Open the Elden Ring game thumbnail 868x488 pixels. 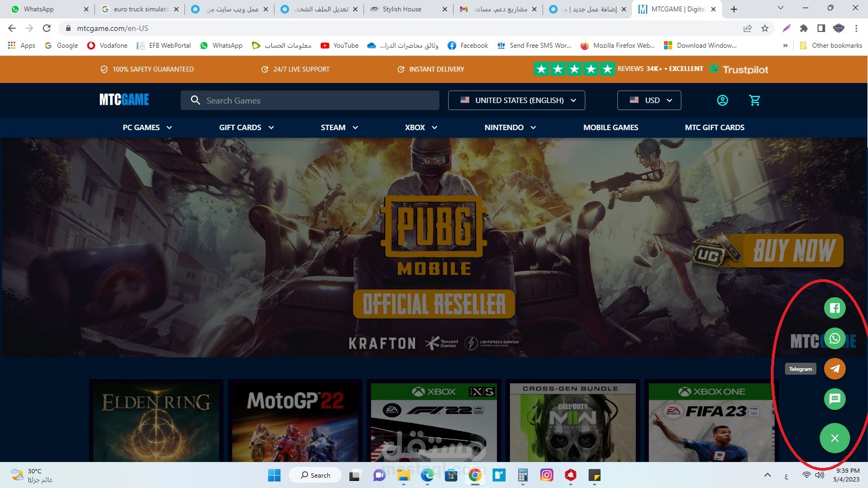156,422
